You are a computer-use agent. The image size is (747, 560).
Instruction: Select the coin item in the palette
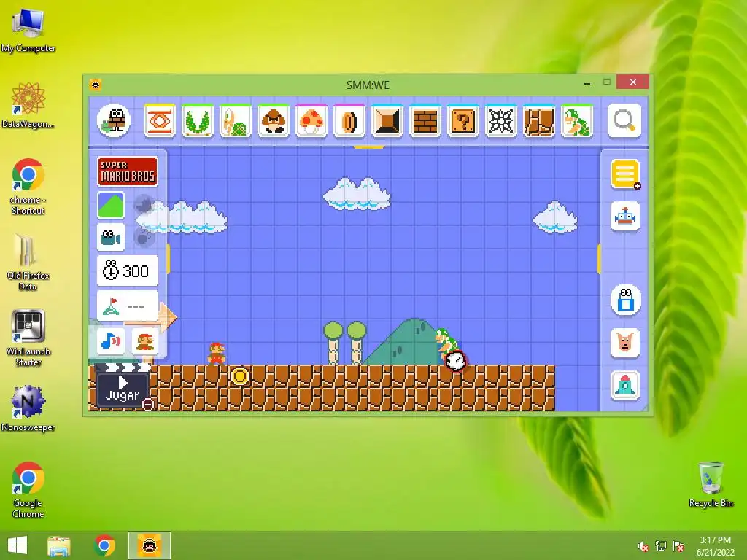point(349,120)
